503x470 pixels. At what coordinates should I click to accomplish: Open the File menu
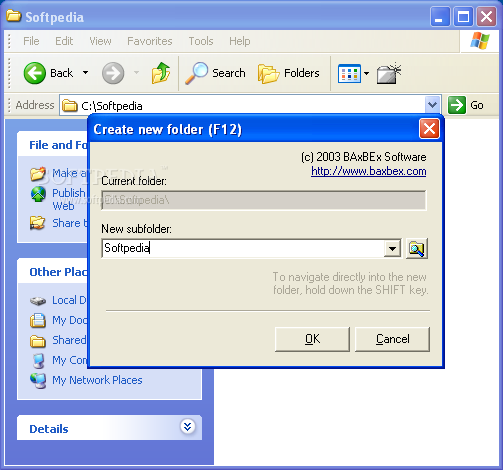pos(31,41)
